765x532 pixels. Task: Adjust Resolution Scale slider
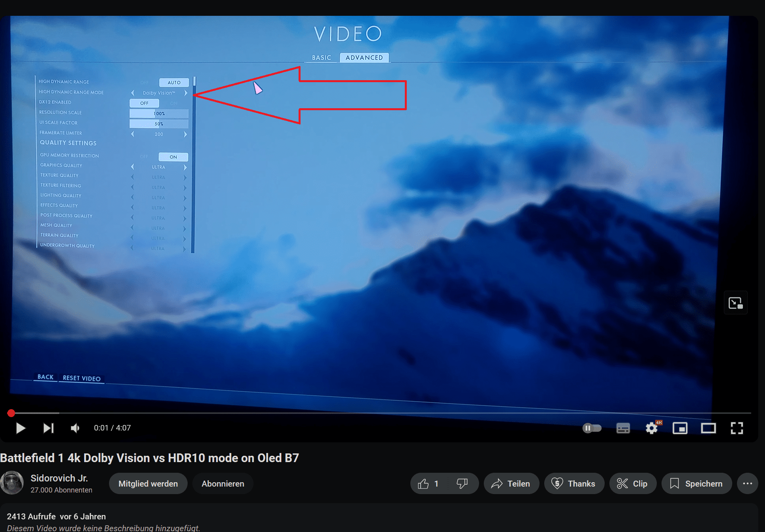[159, 114]
